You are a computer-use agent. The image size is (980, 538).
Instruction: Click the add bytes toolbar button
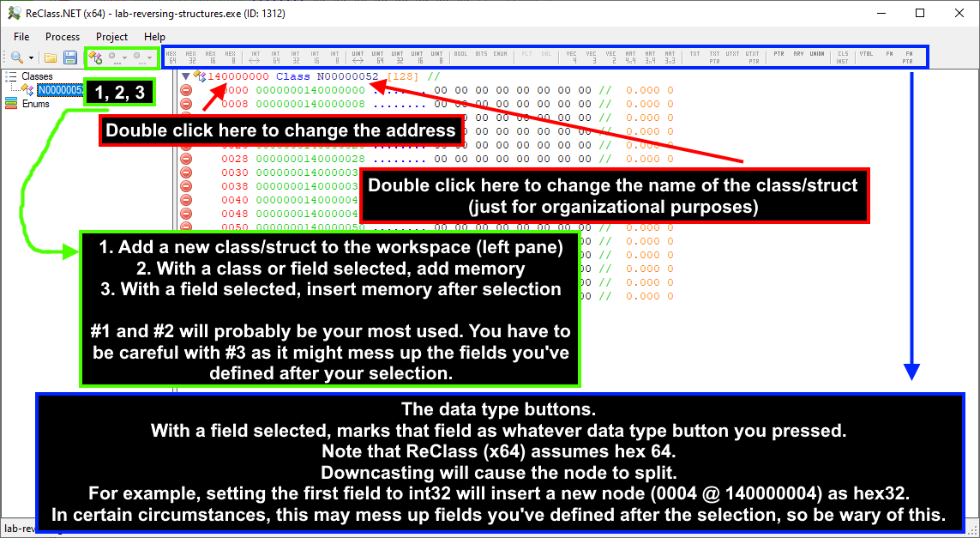[113, 58]
